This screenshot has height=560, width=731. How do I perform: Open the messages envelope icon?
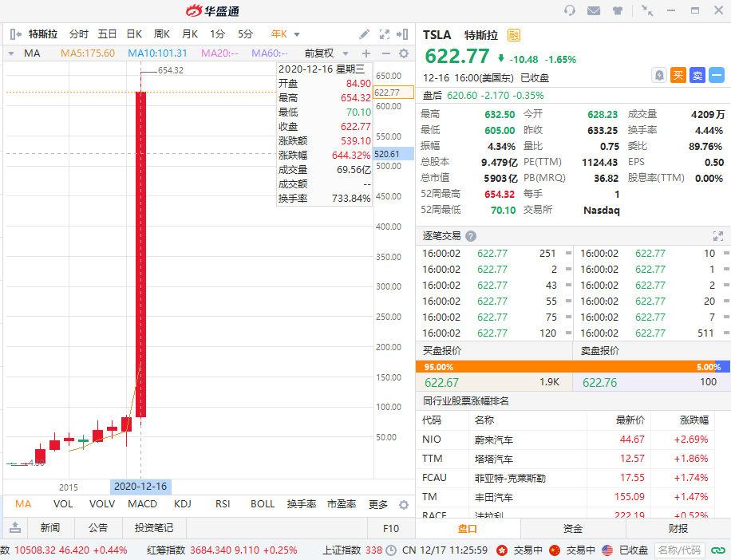[x=594, y=10]
